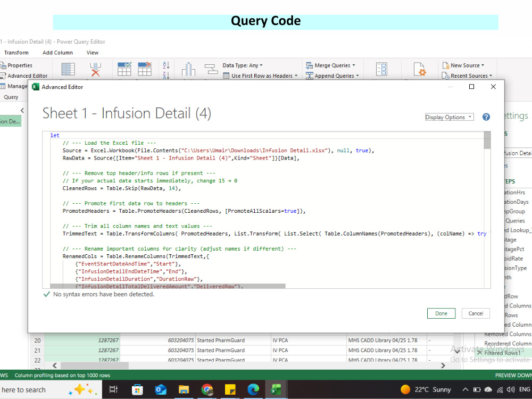Open Data Source Settings gear icon

420,69
